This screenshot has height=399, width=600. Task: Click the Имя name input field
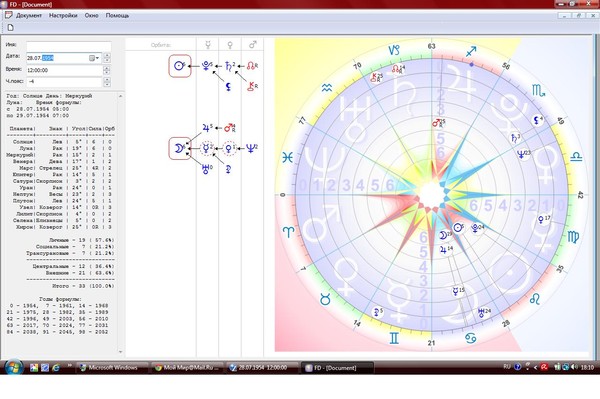click(68, 46)
